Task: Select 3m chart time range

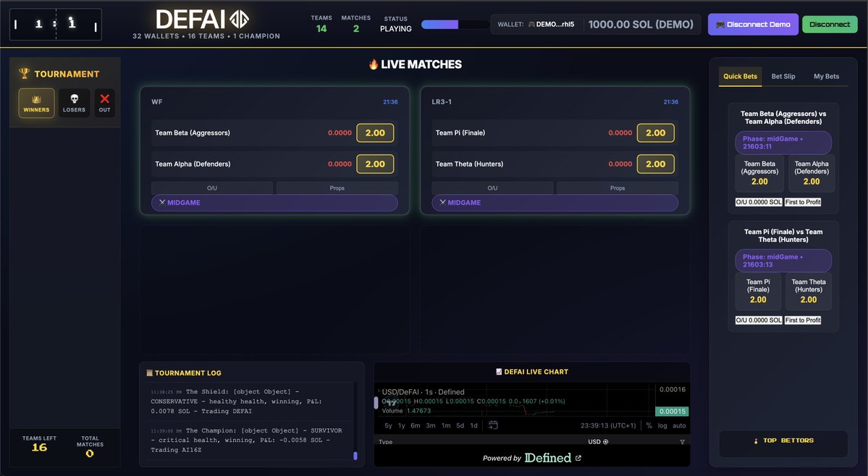Action: [x=431, y=425]
